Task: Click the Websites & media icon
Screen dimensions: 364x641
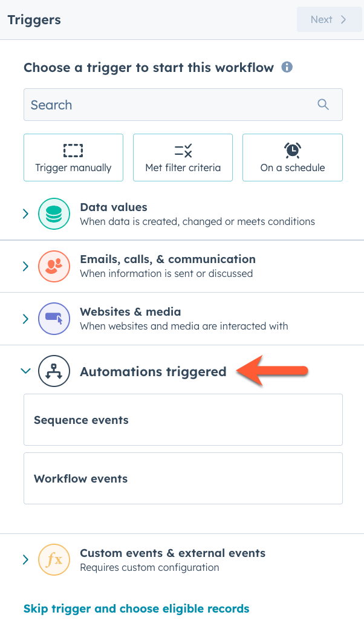Action: pyautogui.click(x=54, y=319)
